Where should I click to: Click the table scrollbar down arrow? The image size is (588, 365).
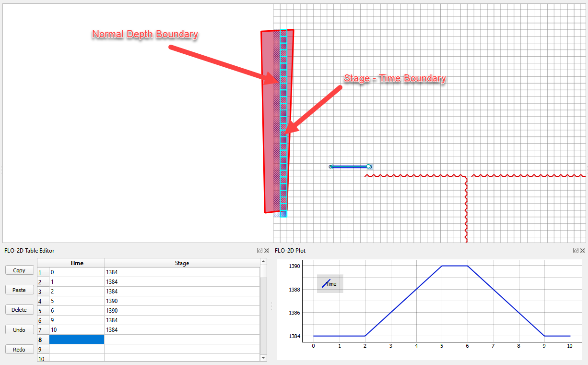tap(263, 358)
